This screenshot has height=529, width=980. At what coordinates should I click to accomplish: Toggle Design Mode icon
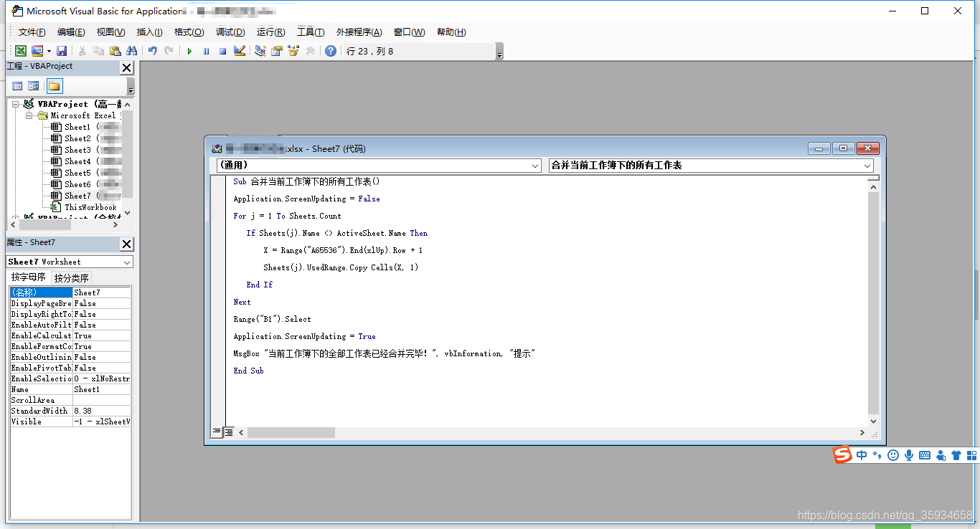240,51
